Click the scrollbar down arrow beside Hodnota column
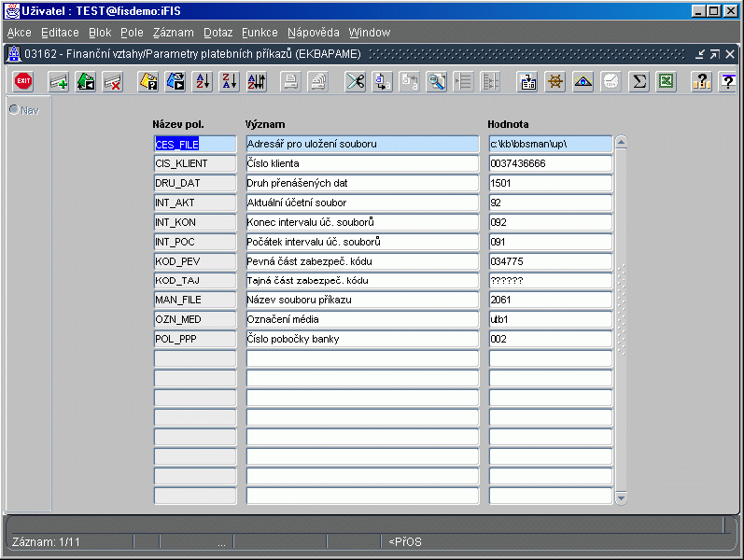This screenshot has width=744, height=560. (x=621, y=497)
